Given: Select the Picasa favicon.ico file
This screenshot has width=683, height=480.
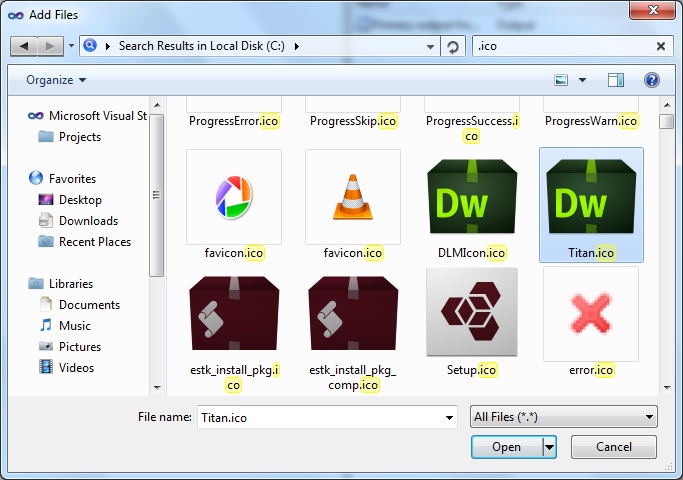Looking at the screenshot, I should (234, 205).
